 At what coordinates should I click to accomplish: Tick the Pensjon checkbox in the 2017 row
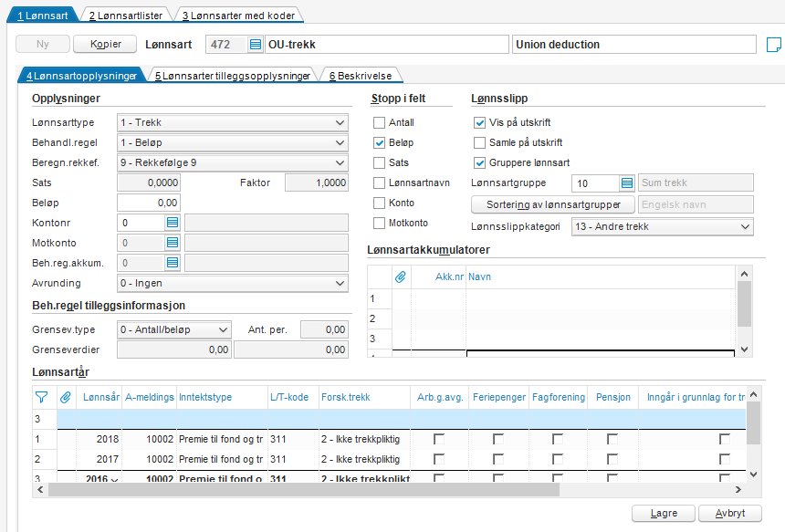[x=612, y=459]
